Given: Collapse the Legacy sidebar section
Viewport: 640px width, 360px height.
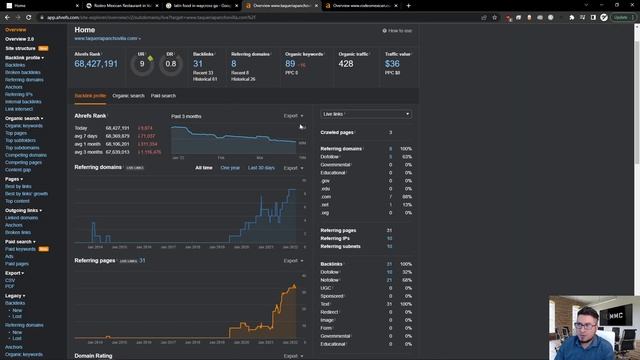Looking at the screenshot, I should [x=15, y=296].
